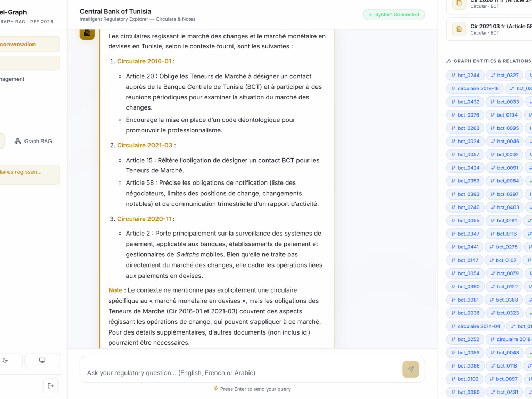Select the bct_0263 entity chip
Screen dimensions: 532x399
tap(465, 128)
